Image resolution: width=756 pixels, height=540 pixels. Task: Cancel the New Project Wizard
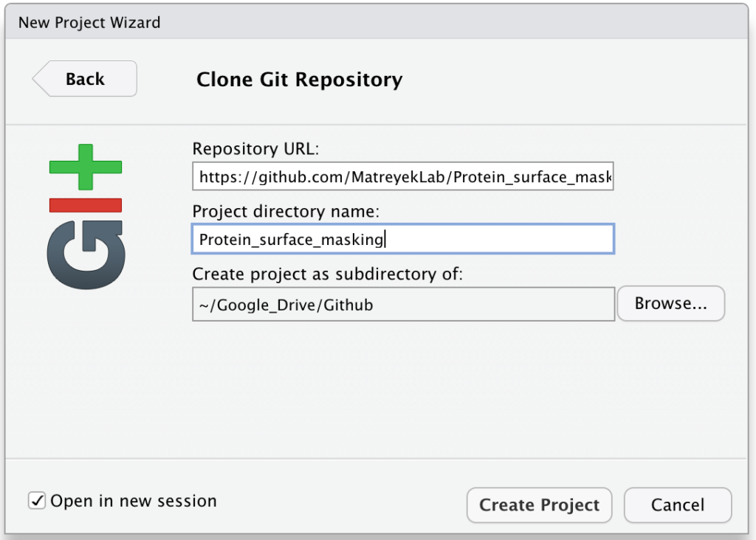[678, 505]
